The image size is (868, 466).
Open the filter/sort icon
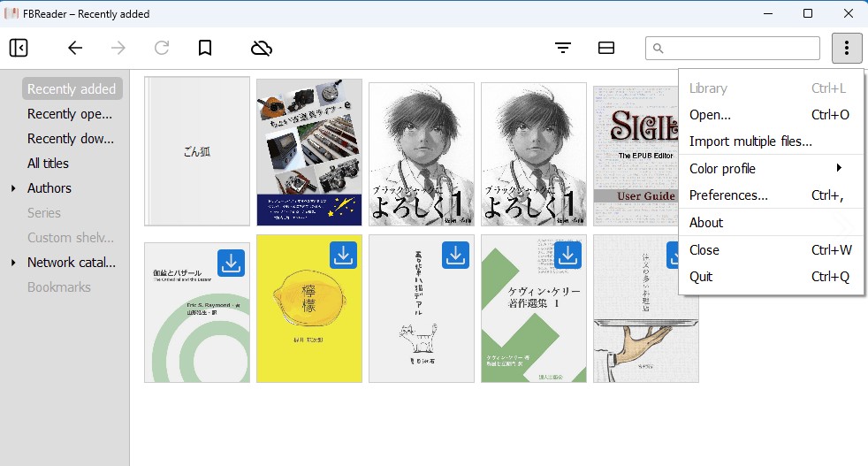563,49
